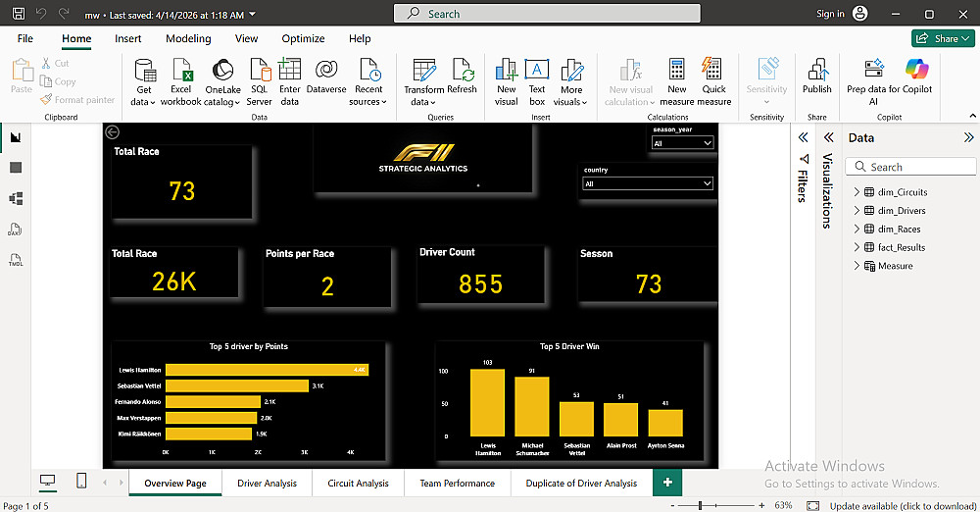Click the Share button
This screenshot has height=512, width=980.
pos(943,38)
